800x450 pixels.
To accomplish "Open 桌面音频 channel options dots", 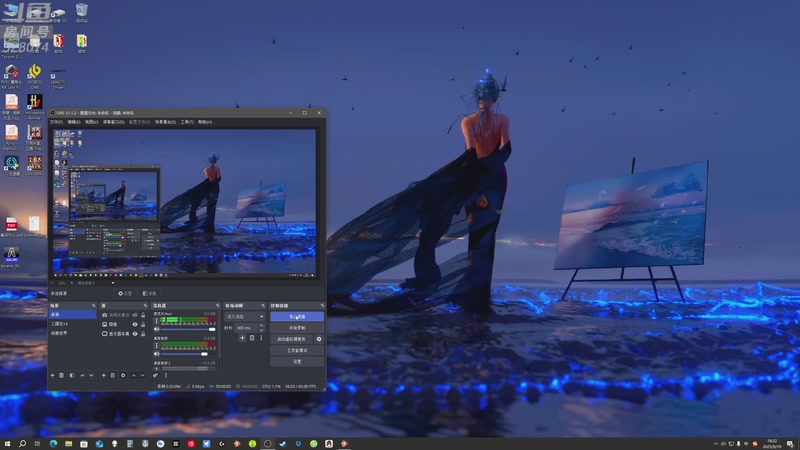I will click(156, 345).
